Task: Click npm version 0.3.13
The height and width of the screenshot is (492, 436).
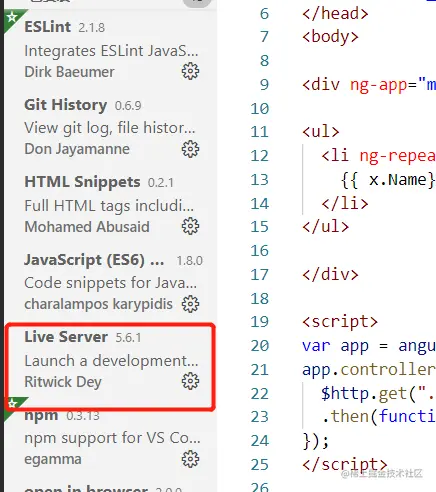Action: point(83,416)
